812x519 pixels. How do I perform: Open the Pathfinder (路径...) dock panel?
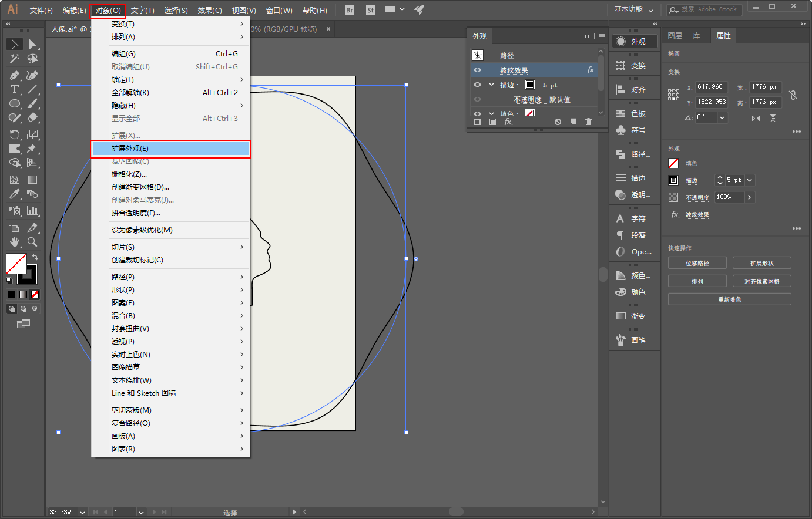[x=635, y=154]
